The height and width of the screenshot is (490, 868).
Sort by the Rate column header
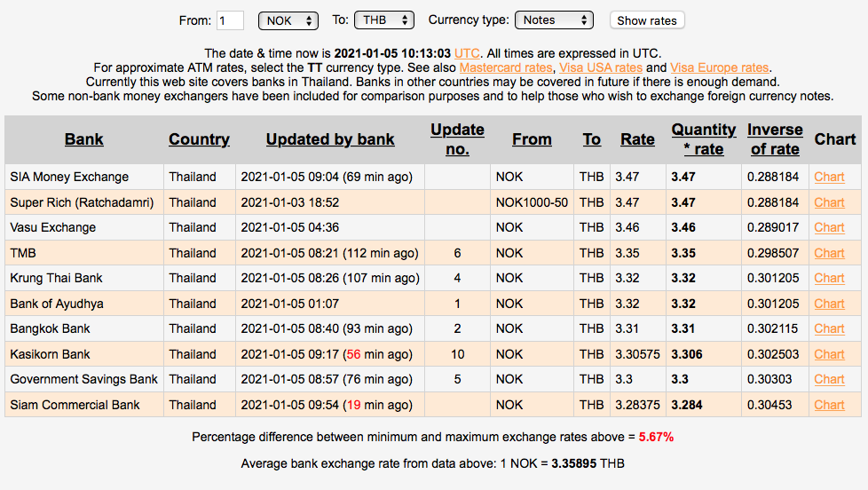pos(637,139)
